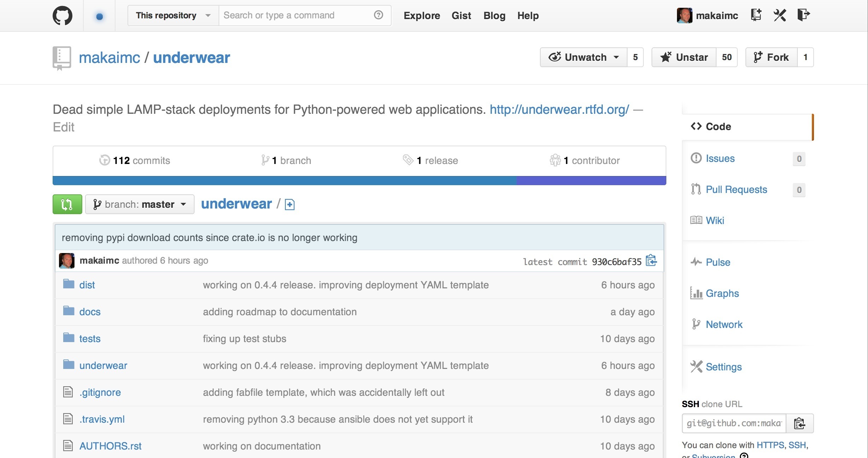Screen dimensions: 868x458
Task: Go to Explore in top navigation
Action: coord(422,16)
